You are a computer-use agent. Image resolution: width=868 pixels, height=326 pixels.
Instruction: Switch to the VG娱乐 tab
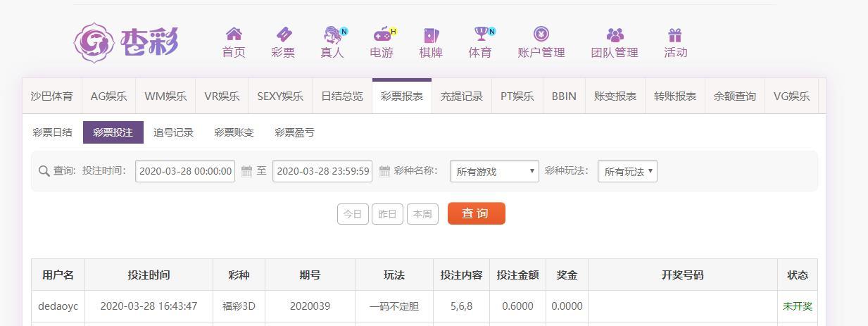791,96
